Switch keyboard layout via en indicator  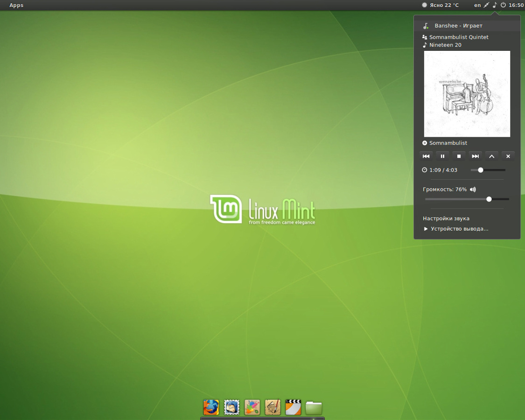click(x=477, y=5)
